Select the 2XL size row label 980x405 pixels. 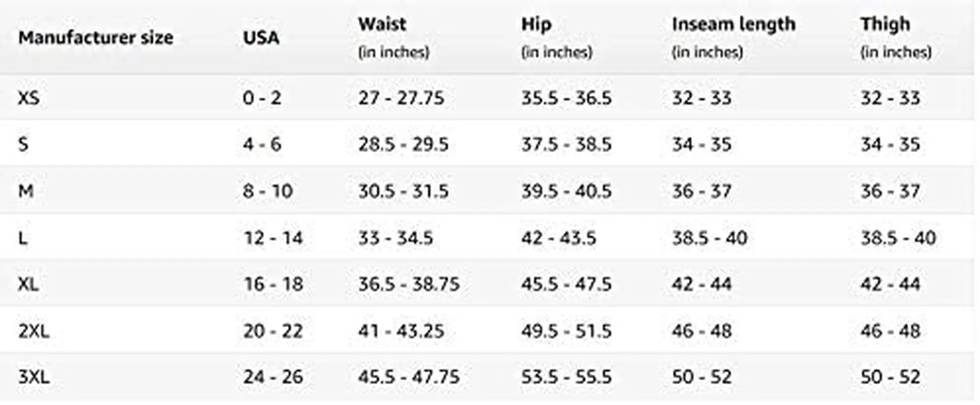pos(34,331)
